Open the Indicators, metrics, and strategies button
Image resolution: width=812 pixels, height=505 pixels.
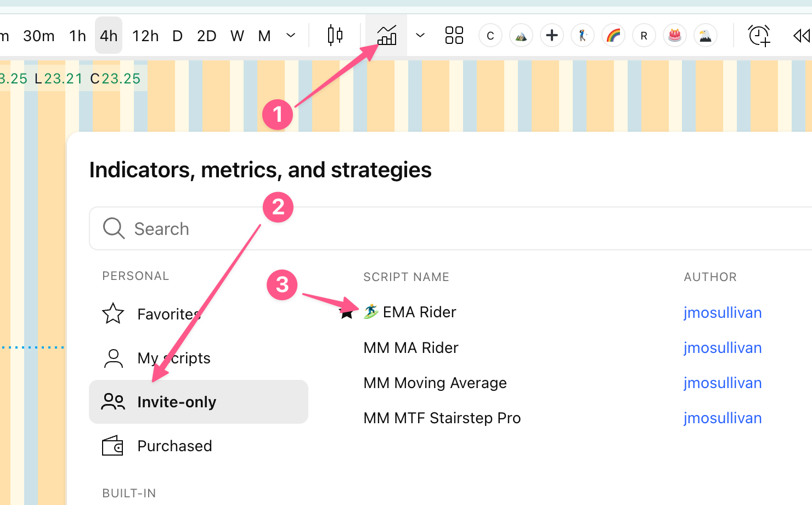tap(387, 36)
